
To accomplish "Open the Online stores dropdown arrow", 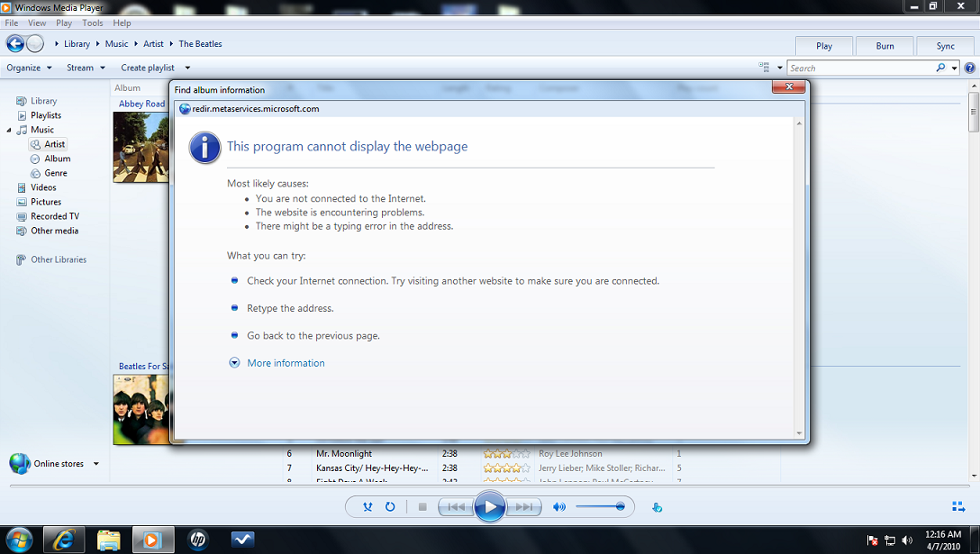I will point(96,464).
